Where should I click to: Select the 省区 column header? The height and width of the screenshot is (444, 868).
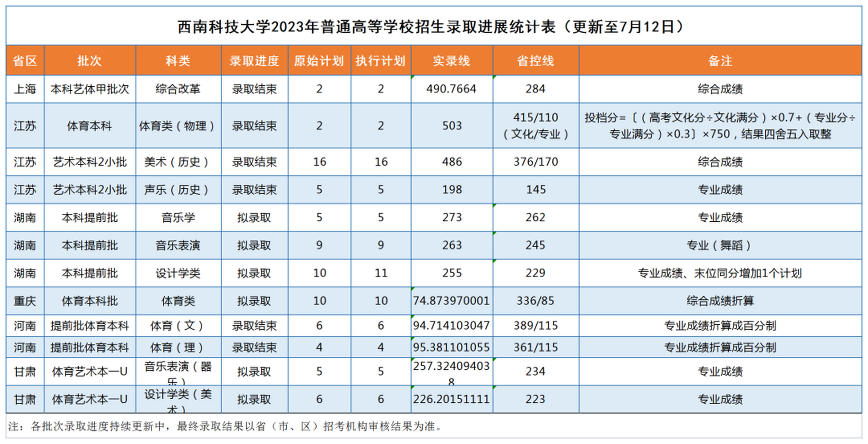25,60
